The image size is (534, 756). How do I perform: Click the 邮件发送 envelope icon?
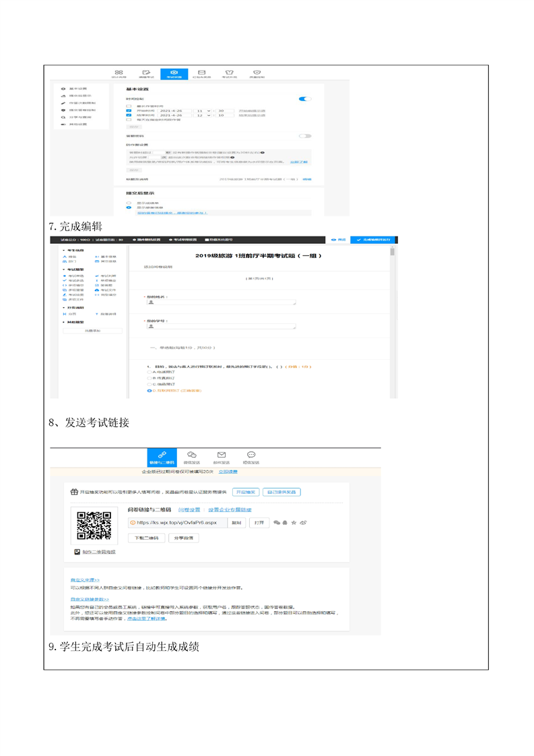[222, 456]
